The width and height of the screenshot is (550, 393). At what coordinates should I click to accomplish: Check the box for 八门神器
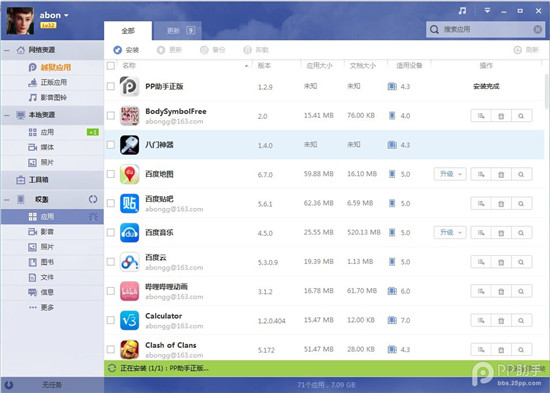[x=111, y=145]
